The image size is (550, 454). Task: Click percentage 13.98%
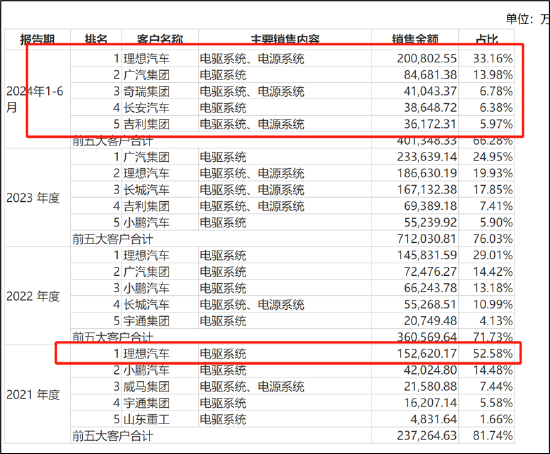pos(493,75)
